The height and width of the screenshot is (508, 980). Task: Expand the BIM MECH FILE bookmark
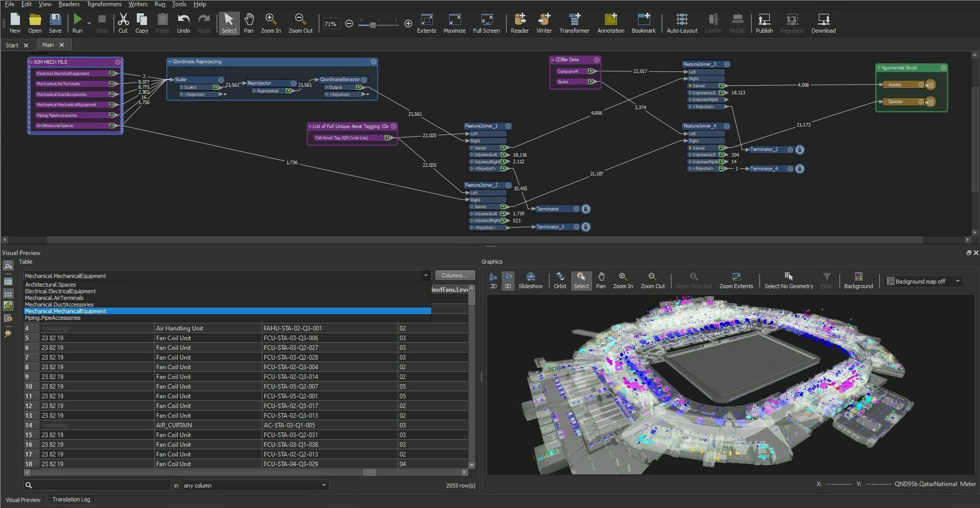[31, 62]
